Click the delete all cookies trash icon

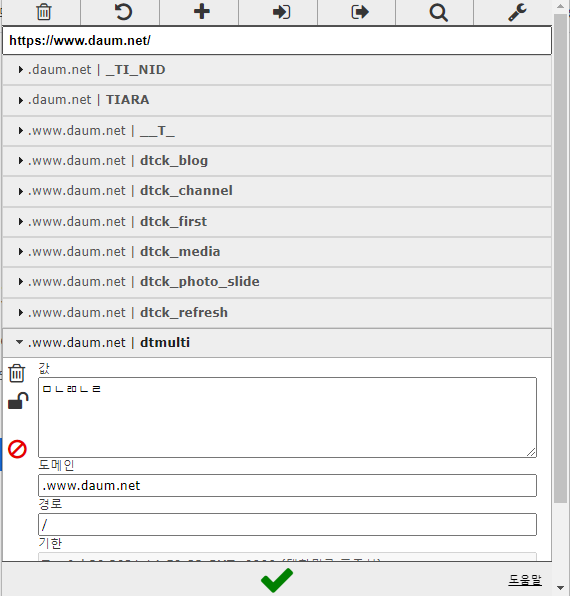tap(44, 12)
